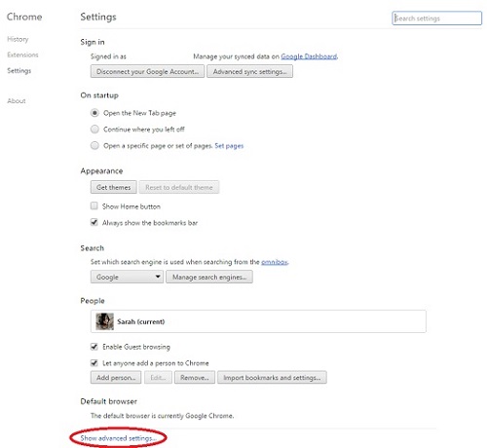Viewport: 487px width, 448px height.
Task: Toggle Let anyone add a person checkbox
Action: pos(94,363)
